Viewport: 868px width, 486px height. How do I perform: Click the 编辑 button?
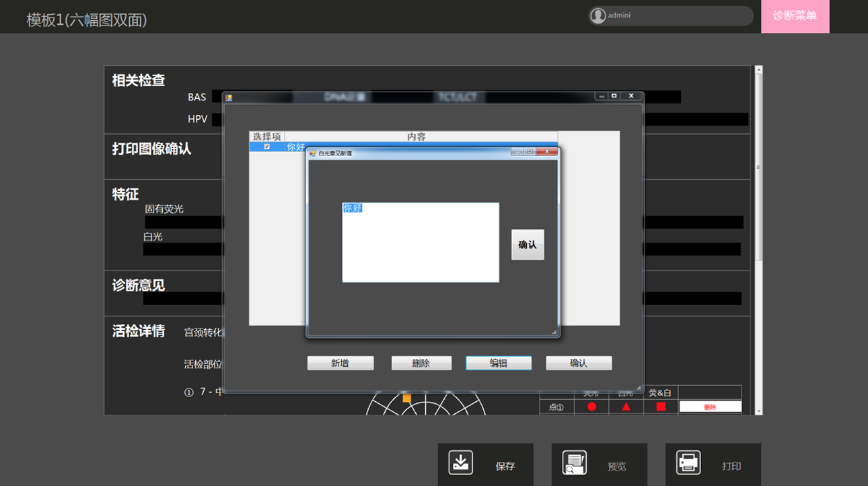tap(499, 363)
